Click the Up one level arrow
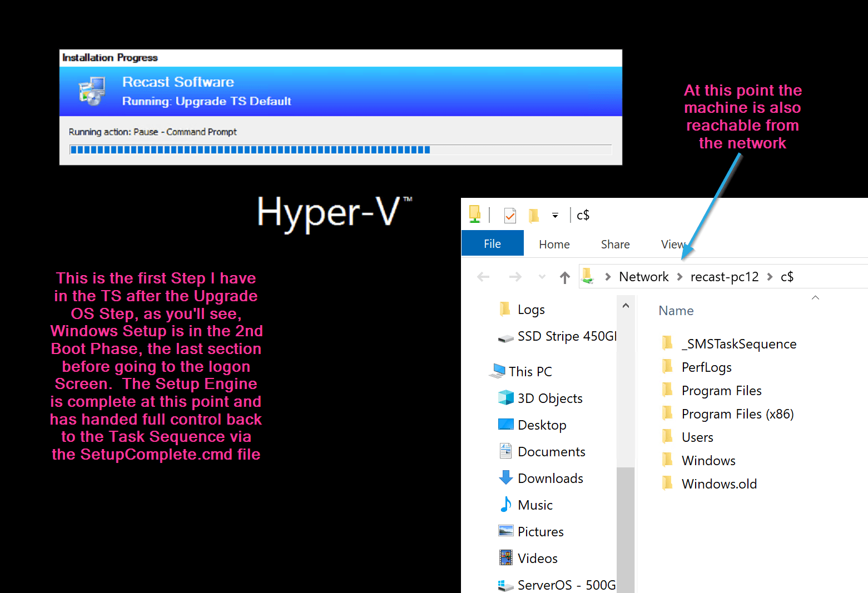868x593 pixels. [x=565, y=277]
